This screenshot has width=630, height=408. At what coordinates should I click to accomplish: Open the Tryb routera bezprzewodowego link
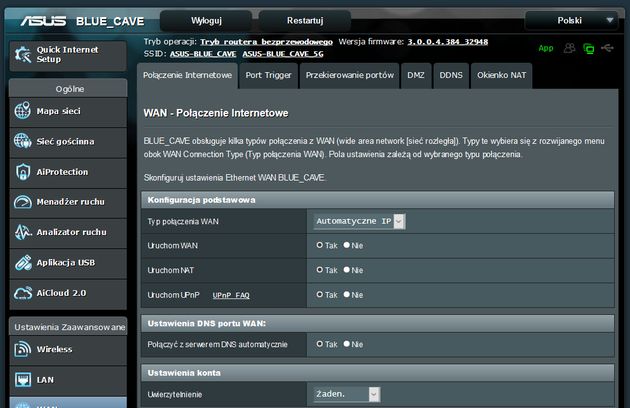click(x=266, y=42)
